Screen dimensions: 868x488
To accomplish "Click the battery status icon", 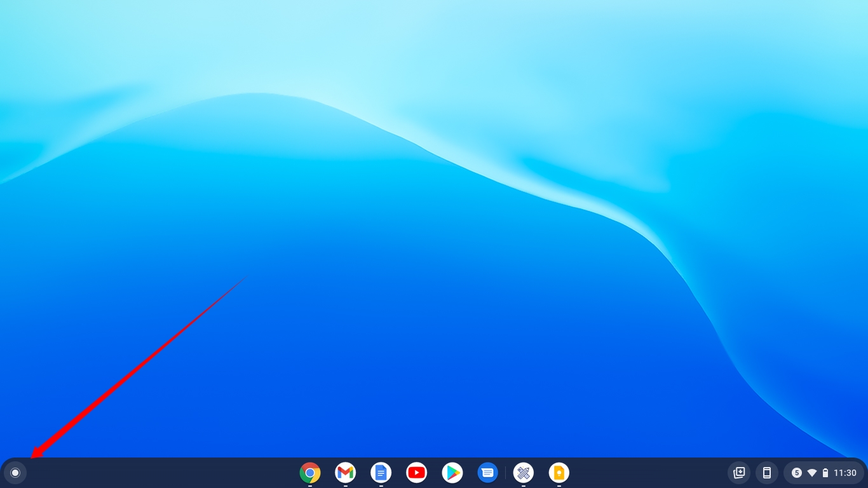I will click(825, 473).
